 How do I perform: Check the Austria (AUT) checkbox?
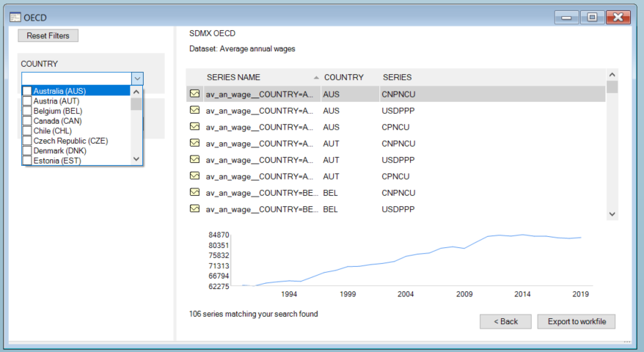[27, 100]
